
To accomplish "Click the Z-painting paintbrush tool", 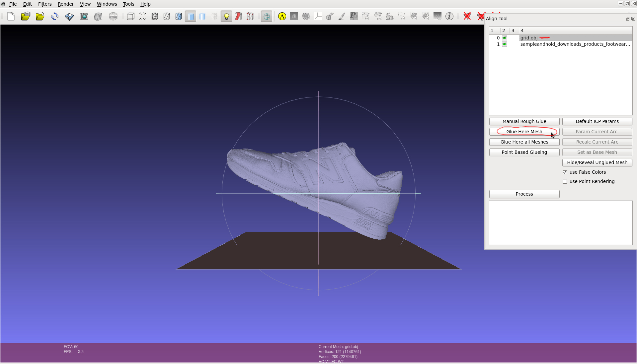I will [342, 16].
